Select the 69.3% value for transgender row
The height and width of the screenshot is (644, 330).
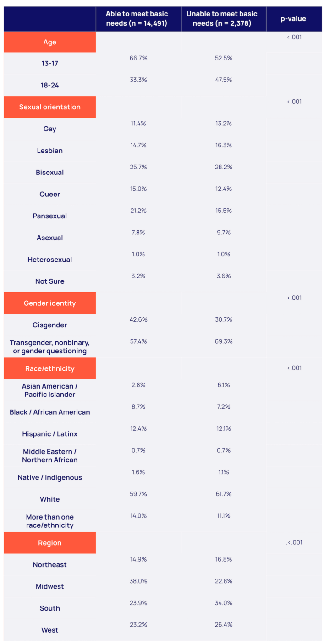point(224,341)
